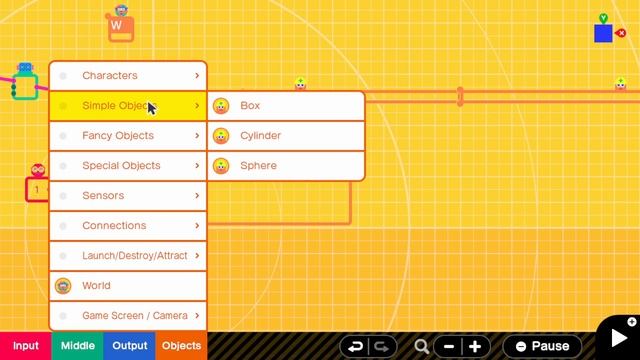Open the Sensors submenu

pyautogui.click(x=128, y=196)
